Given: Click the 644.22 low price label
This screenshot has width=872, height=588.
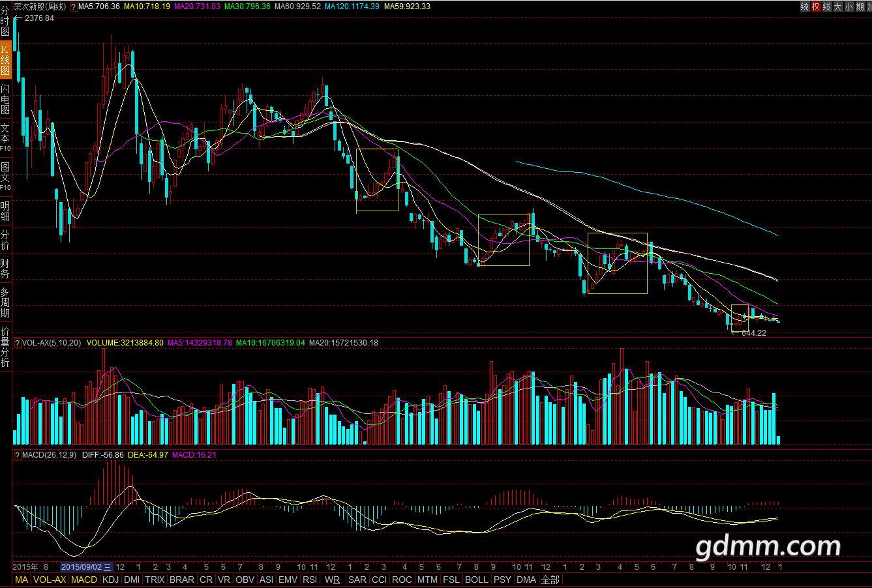Looking at the screenshot, I should (754, 333).
